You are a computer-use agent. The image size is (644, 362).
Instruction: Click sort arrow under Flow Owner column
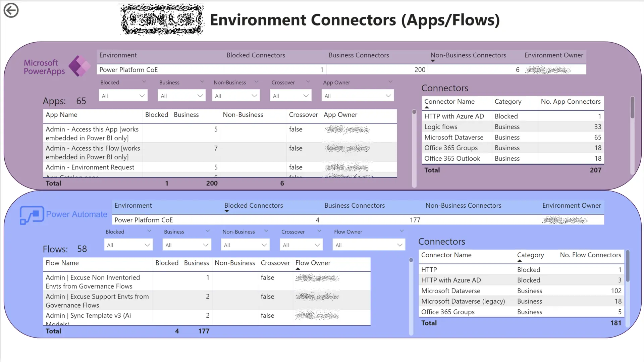298,269
